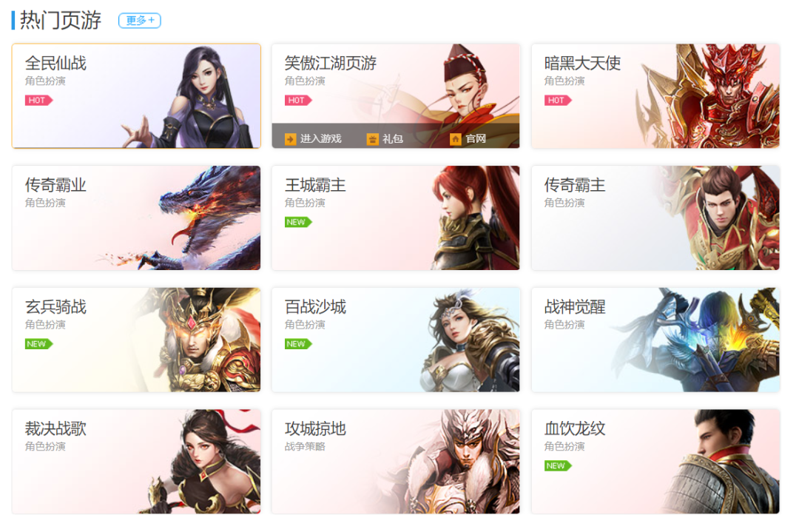Select the 攻城掠地 strategy game card

(x=395, y=462)
